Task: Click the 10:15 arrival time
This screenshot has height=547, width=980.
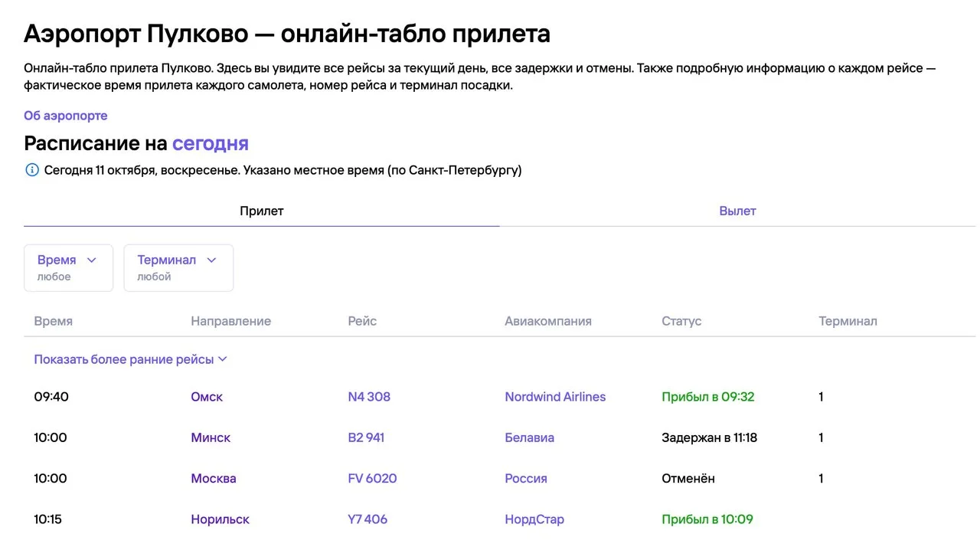Action: [x=48, y=519]
